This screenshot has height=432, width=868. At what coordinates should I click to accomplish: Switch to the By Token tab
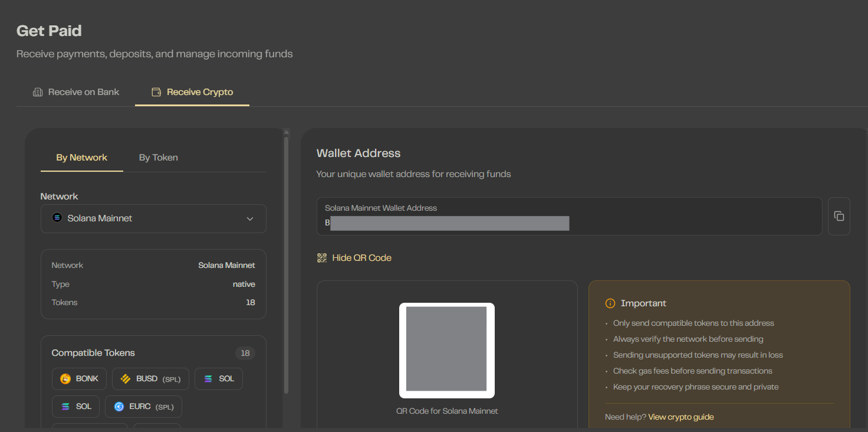[x=158, y=158]
